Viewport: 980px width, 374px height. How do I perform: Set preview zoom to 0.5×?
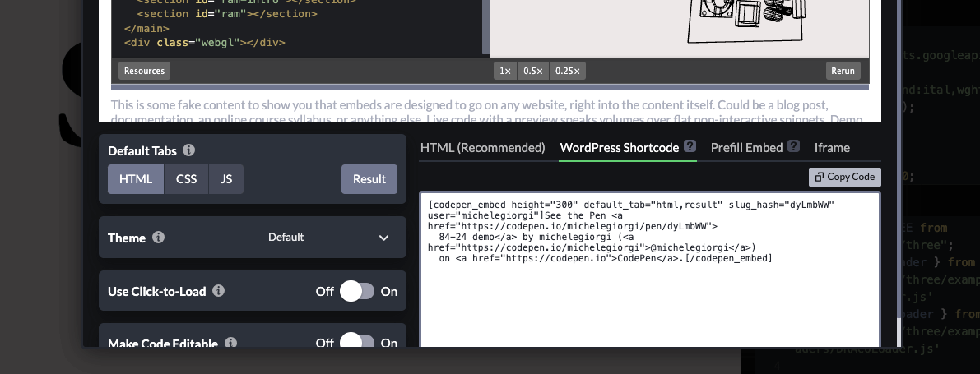click(533, 71)
